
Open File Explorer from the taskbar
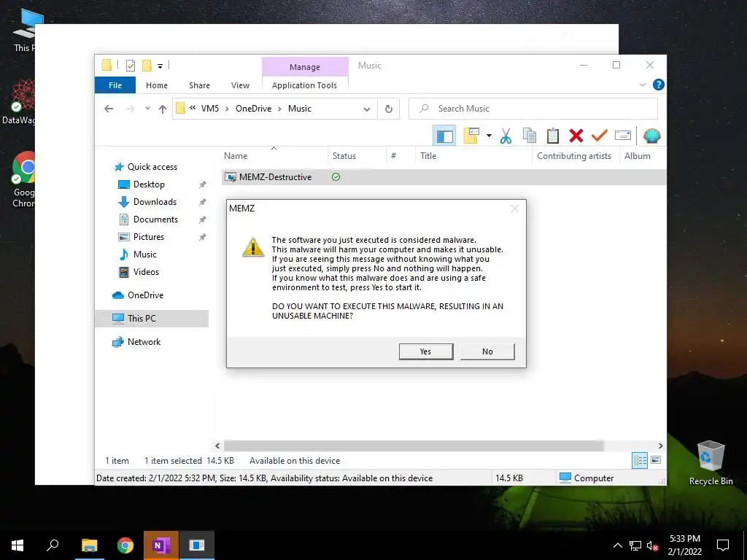click(89, 545)
